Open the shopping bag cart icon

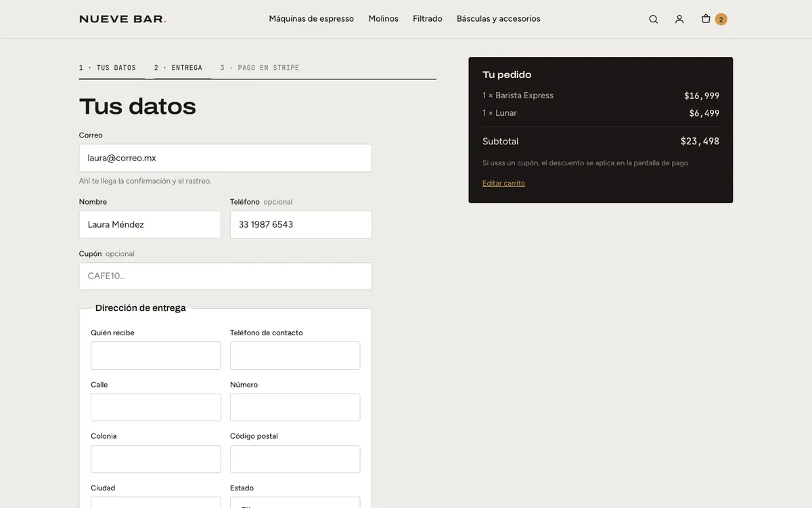[706, 19]
